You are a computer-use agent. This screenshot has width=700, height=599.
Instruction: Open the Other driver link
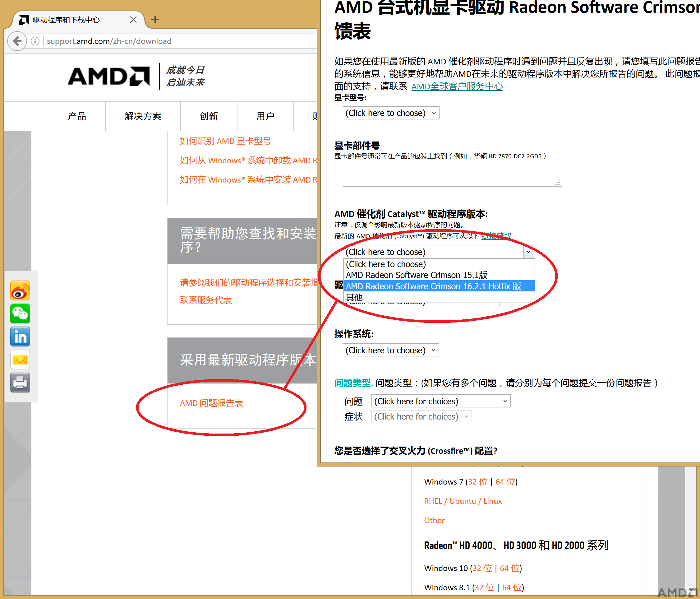pyautogui.click(x=434, y=520)
